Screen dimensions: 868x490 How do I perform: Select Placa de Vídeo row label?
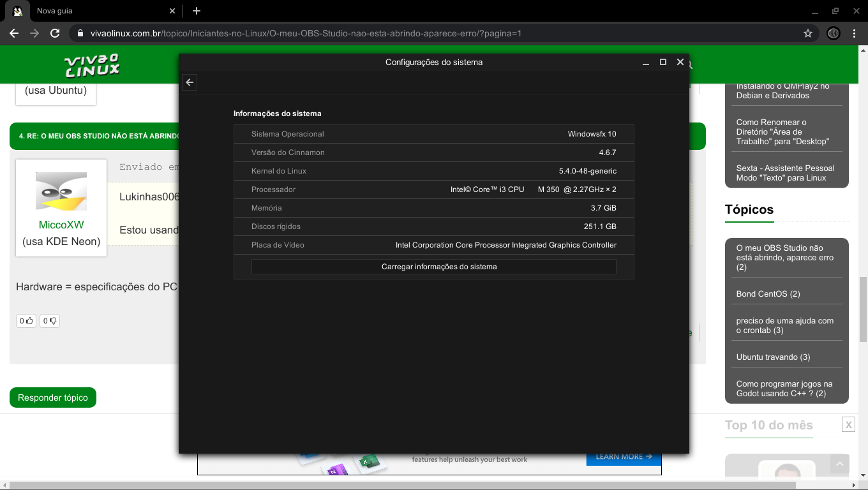point(278,245)
